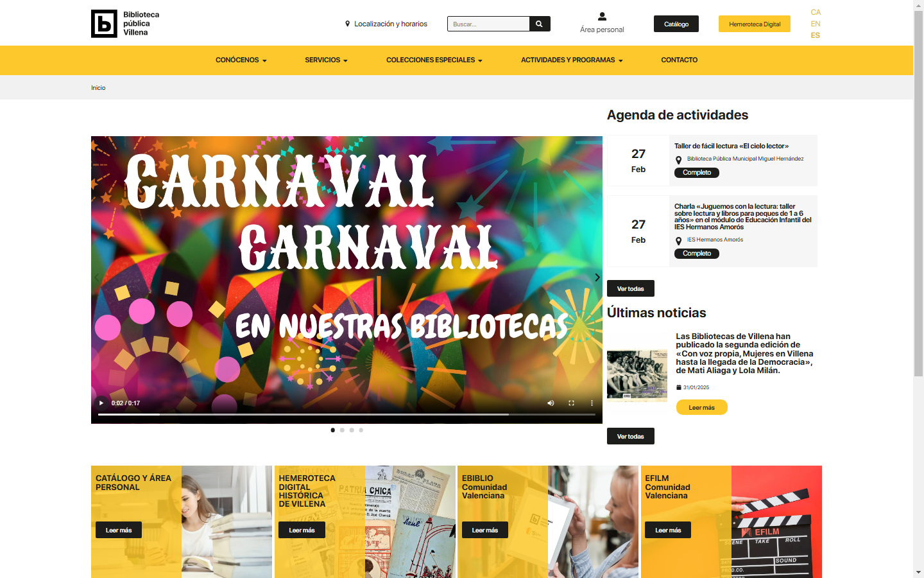The image size is (924, 578).
Task: Select the second carousel dot
Action: click(342, 430)
